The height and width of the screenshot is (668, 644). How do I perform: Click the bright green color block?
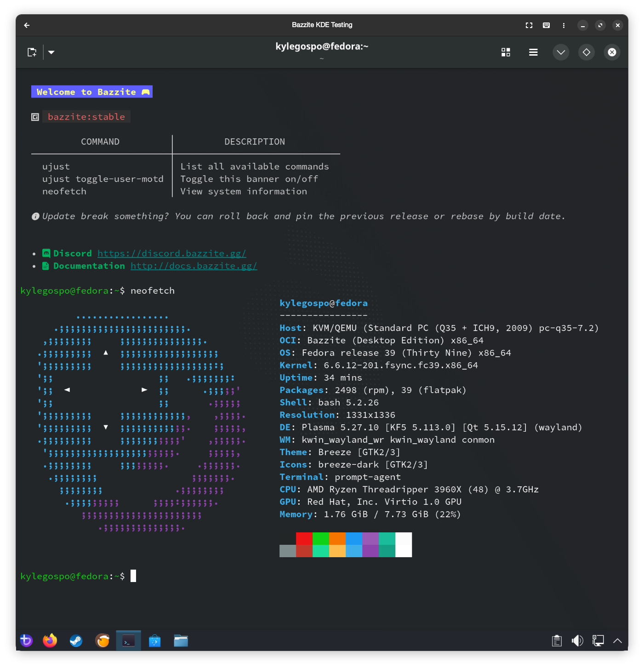321,539
